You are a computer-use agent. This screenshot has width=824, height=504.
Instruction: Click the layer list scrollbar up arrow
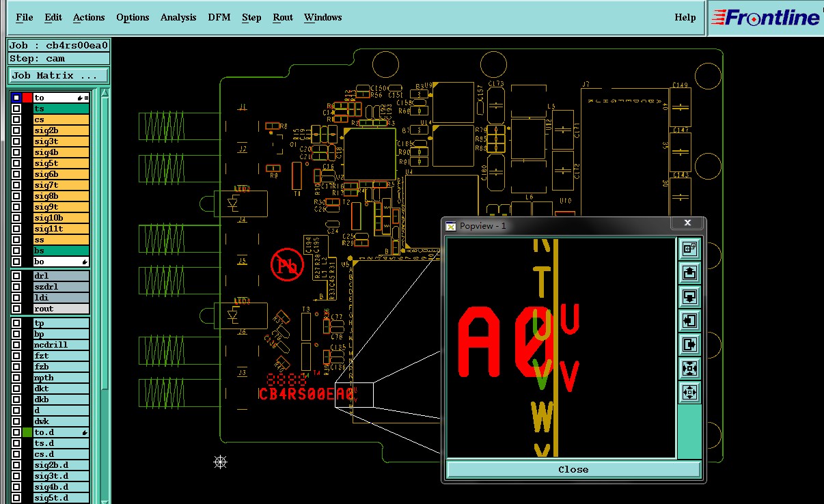105,94
